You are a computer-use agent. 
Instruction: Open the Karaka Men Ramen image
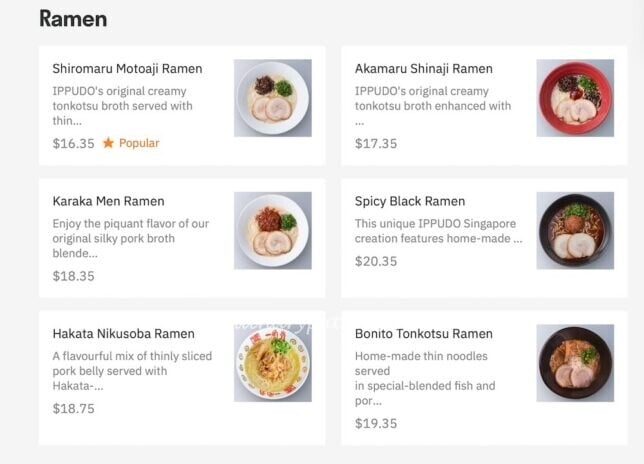tap(272, 230)
